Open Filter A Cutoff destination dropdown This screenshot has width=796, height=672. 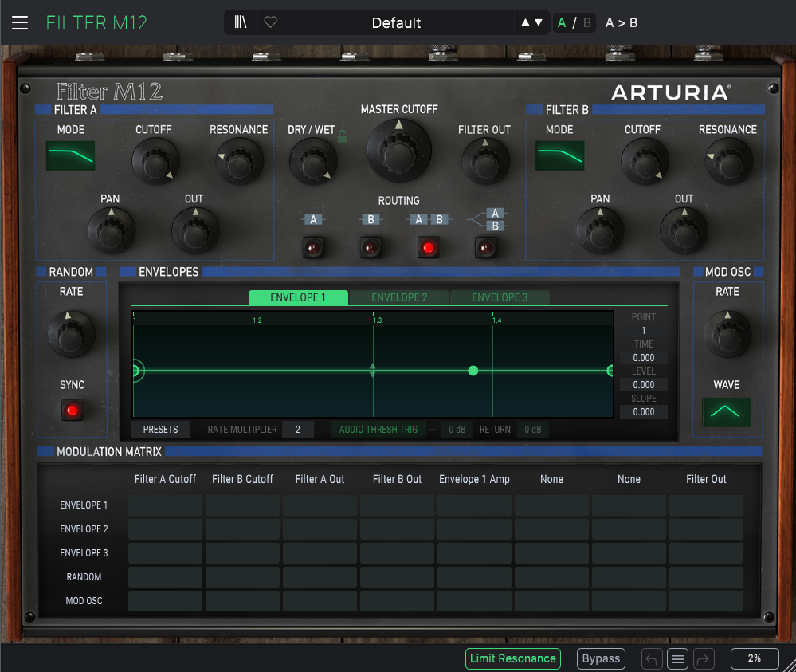click(x=165, y=479)
